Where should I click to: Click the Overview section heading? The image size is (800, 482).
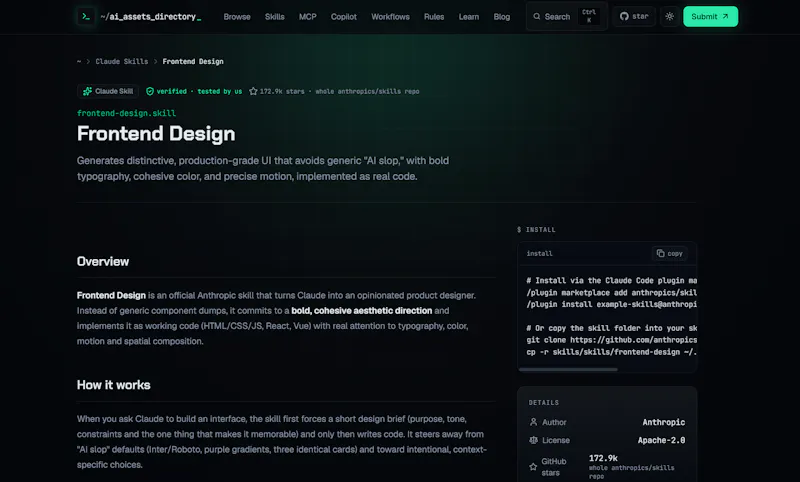coord(103,262)
